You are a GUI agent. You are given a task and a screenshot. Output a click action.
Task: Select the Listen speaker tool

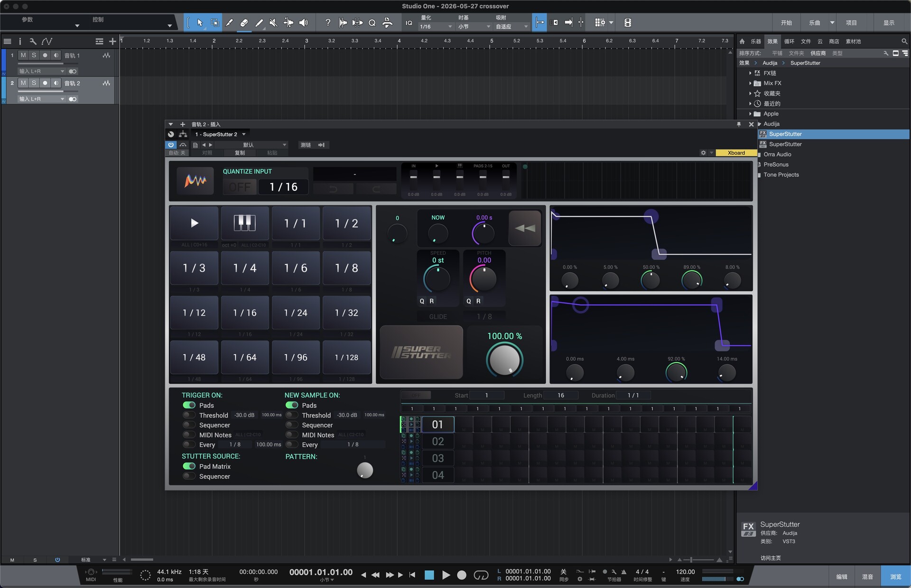tap(304, 23)
